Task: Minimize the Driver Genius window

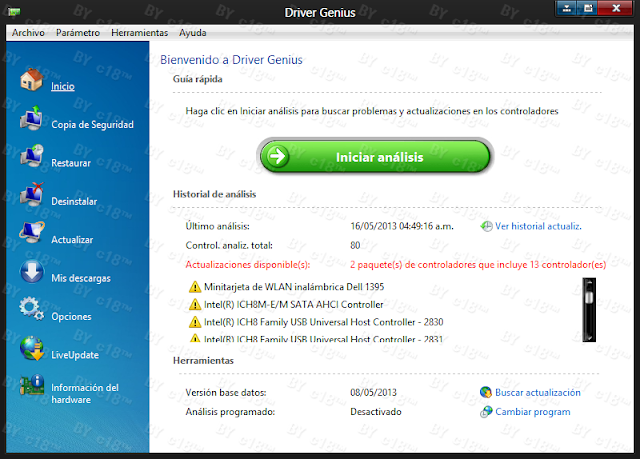Action: coord(567,8)
